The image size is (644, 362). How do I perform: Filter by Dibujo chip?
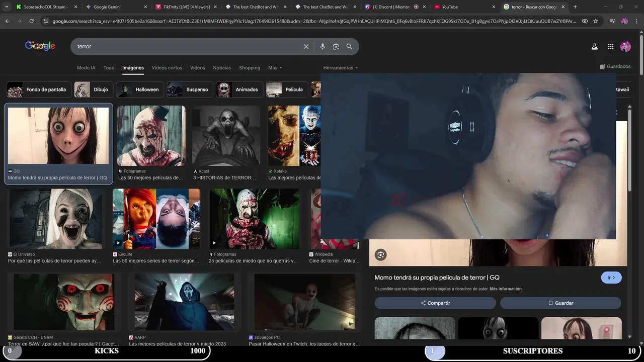coord(93,89)
